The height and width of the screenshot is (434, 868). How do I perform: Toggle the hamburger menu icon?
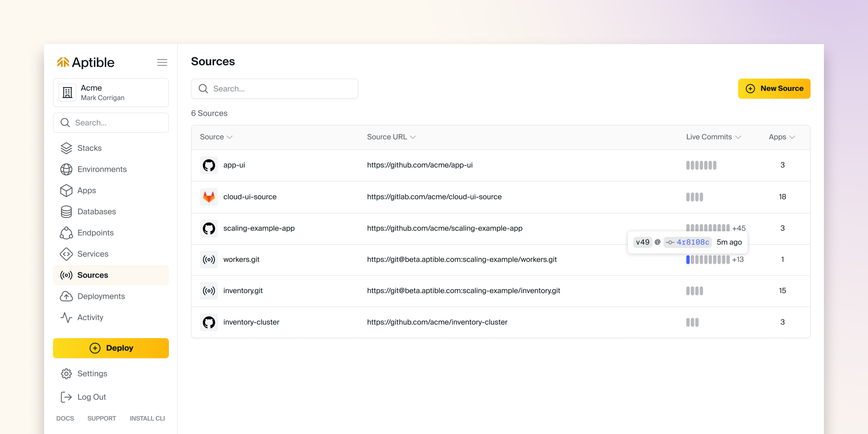[x=162, y=62]
